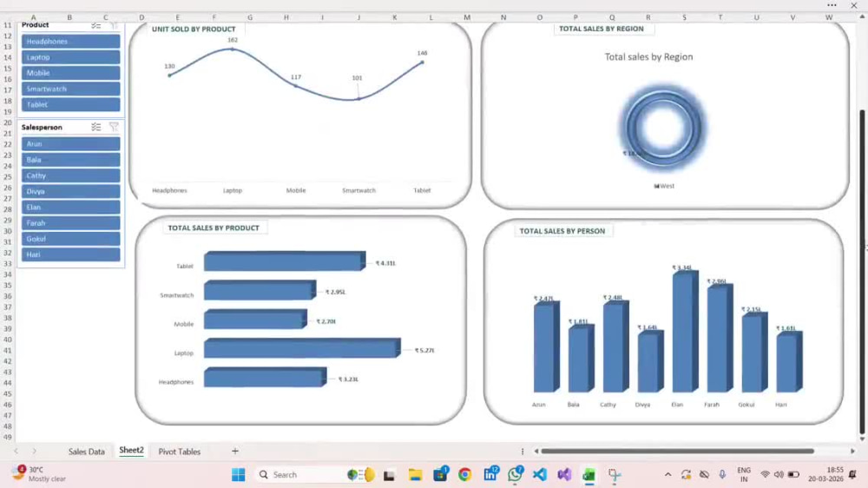Open Task View in the taskbar

click(389, 475)
